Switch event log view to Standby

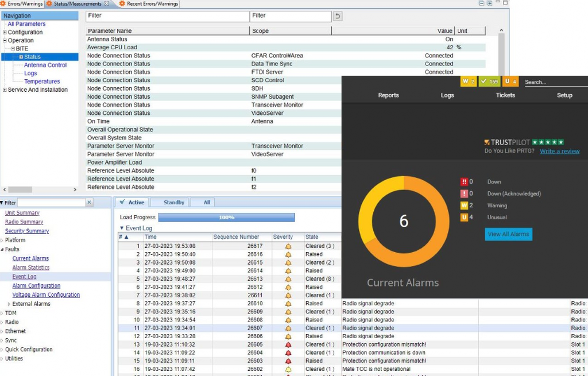coord(173,202)
